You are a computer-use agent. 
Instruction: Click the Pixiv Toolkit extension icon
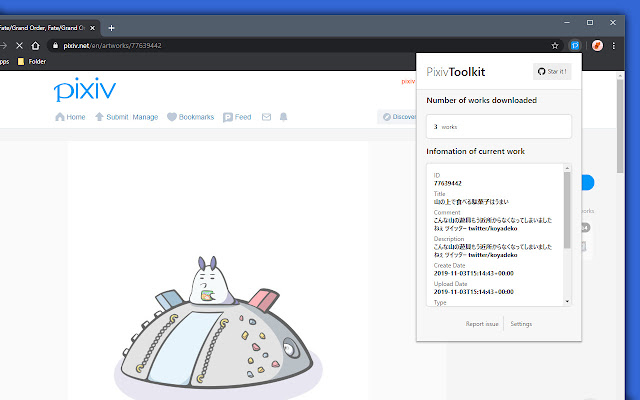(x=575, y=45)
